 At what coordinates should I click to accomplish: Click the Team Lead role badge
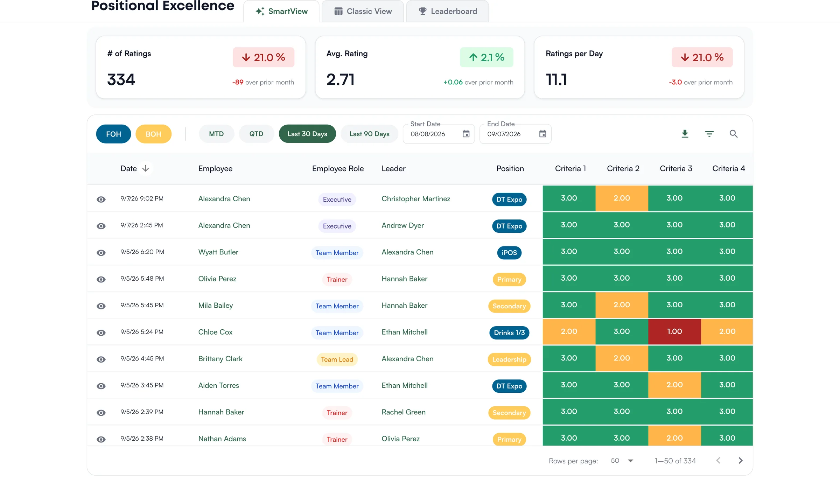337,359
